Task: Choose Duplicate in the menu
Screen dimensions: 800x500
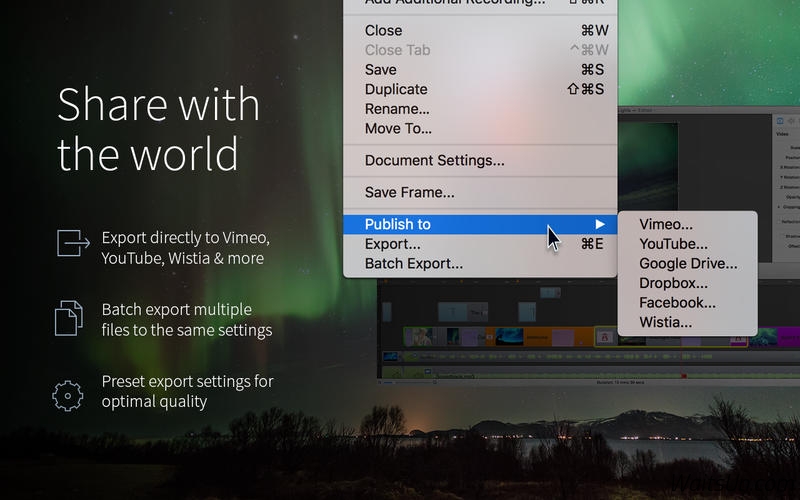Action: [x=480, y=89]
